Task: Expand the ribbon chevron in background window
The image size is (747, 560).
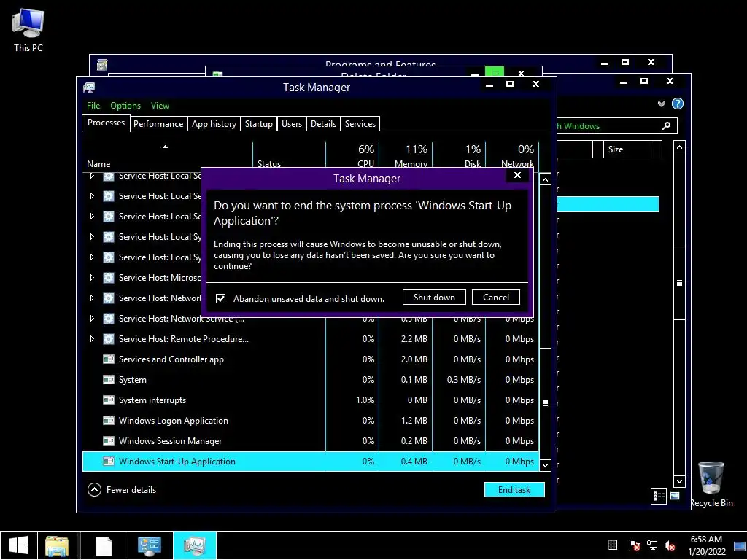Action: click(661, 104)
